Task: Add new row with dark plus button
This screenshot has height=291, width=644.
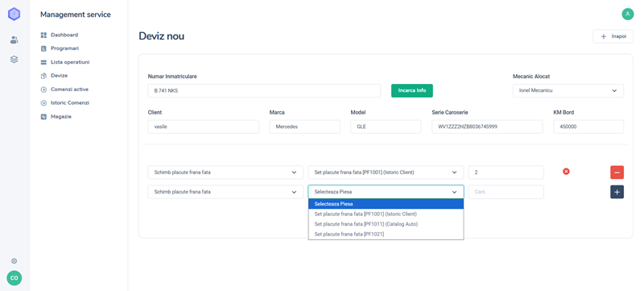Action: [x=617, y=192]
